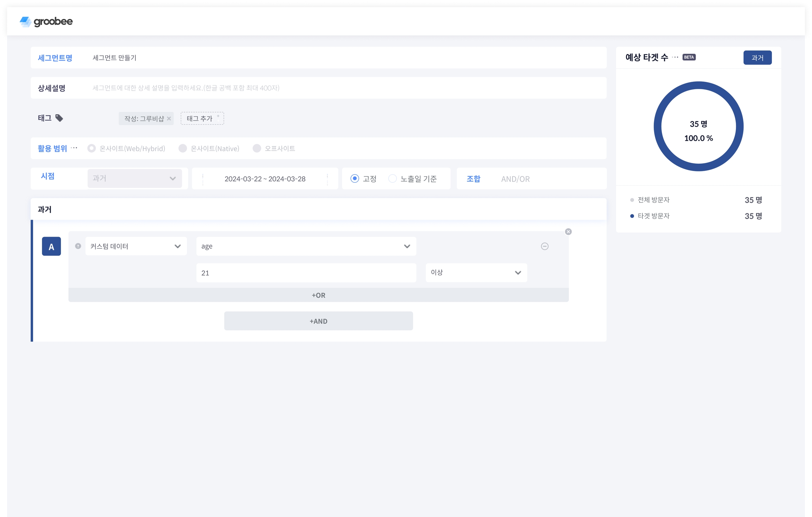
Task: Select the 오프사이트 radio option
Action: tap(257, 148)
